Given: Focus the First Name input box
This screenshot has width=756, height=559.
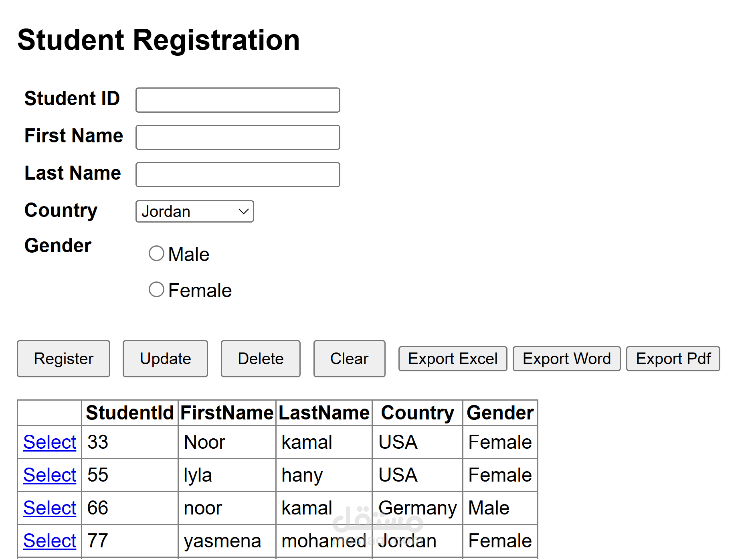Looking at the screenshot, I should pos(238,138).
